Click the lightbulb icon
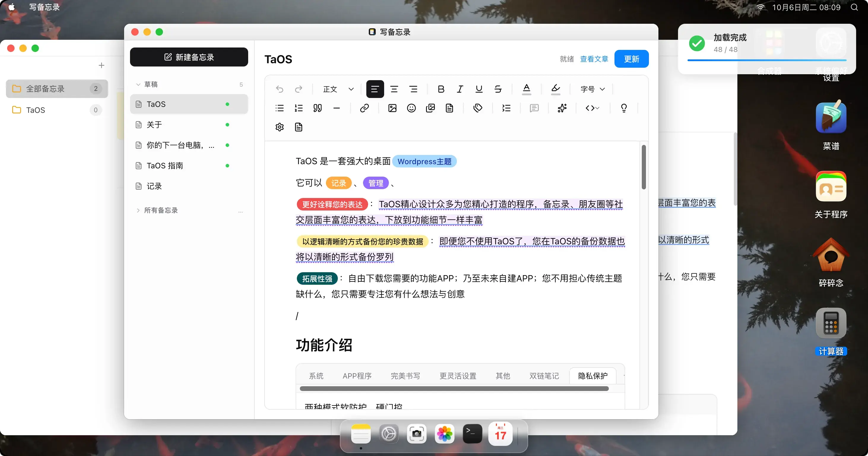 point(624,108)
